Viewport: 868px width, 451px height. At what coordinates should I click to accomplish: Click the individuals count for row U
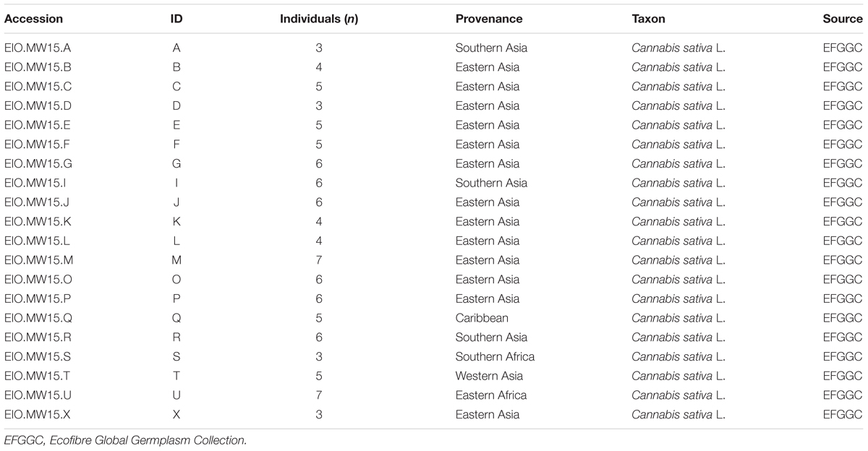coord(319,395)
